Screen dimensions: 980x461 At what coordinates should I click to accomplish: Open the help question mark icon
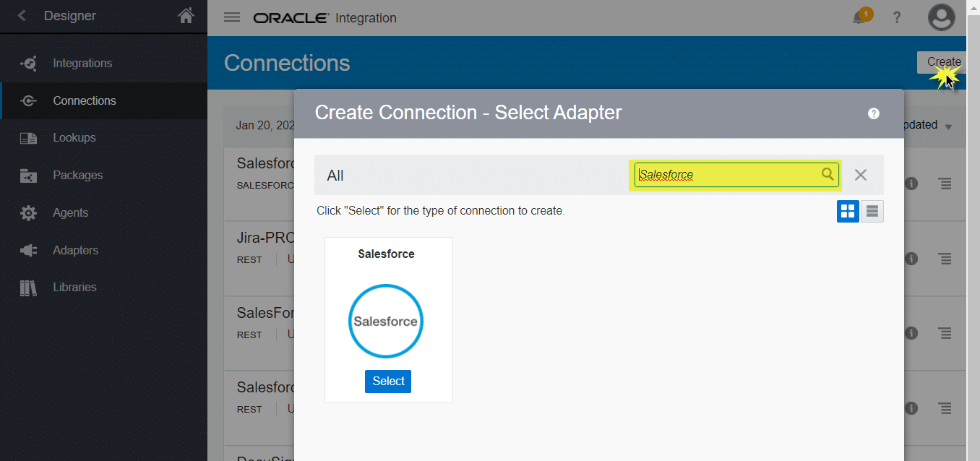pyautogui.click(x=897, y=17)
